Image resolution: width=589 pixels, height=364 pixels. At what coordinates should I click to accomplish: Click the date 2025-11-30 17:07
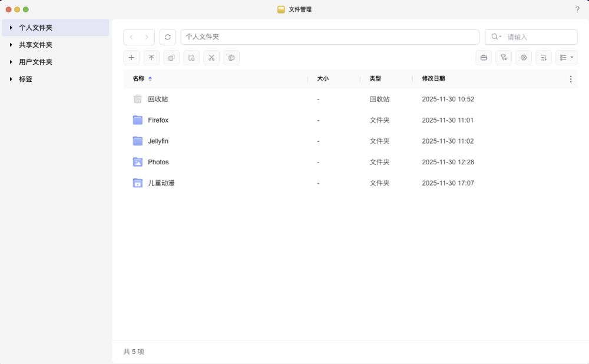448,183
